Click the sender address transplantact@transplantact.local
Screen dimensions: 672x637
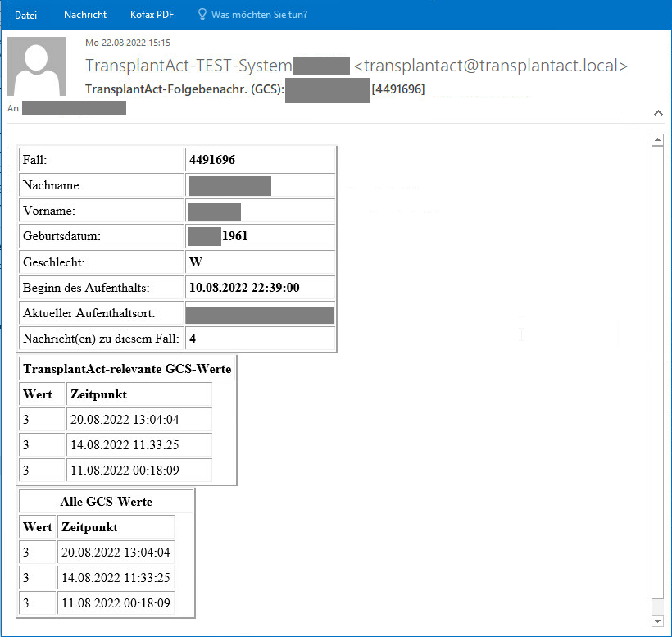click(x=491, y=66)
